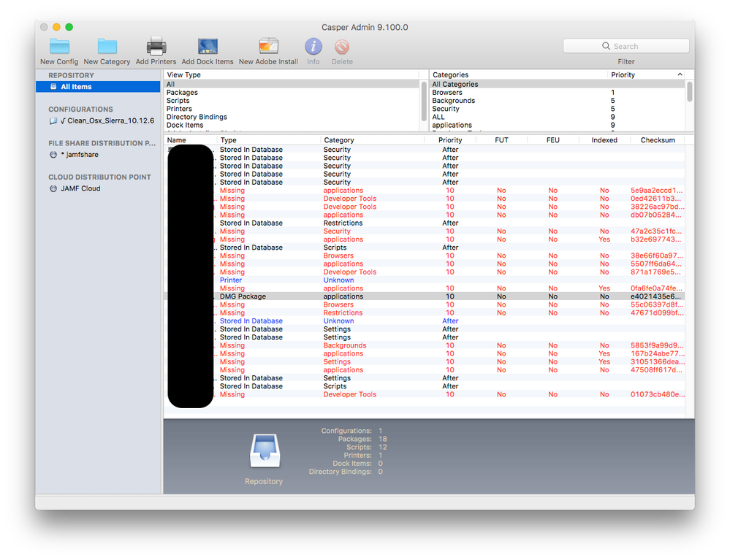The width and height of the screenshot is (730, 560).
Task: Sort items by the Category column header
Action: tap(373, 140)
